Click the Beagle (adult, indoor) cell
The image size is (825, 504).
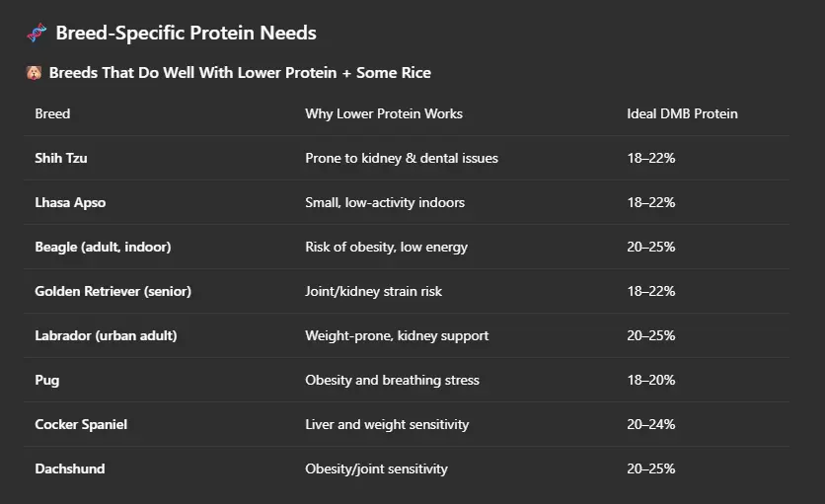(103, 247)
